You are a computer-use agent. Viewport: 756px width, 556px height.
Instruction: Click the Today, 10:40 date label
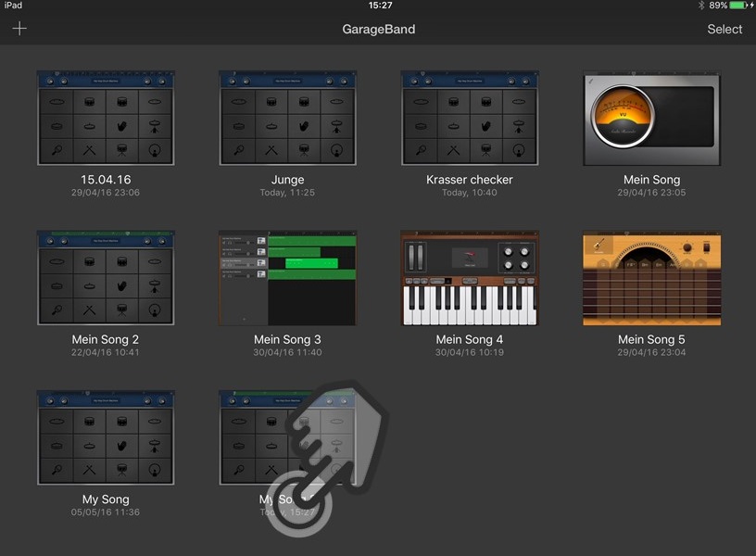[x=470, y=193]
